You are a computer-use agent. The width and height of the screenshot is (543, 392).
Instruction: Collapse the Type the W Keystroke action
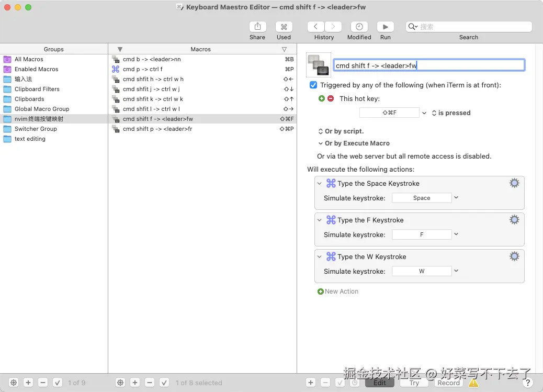coord(319,257)
